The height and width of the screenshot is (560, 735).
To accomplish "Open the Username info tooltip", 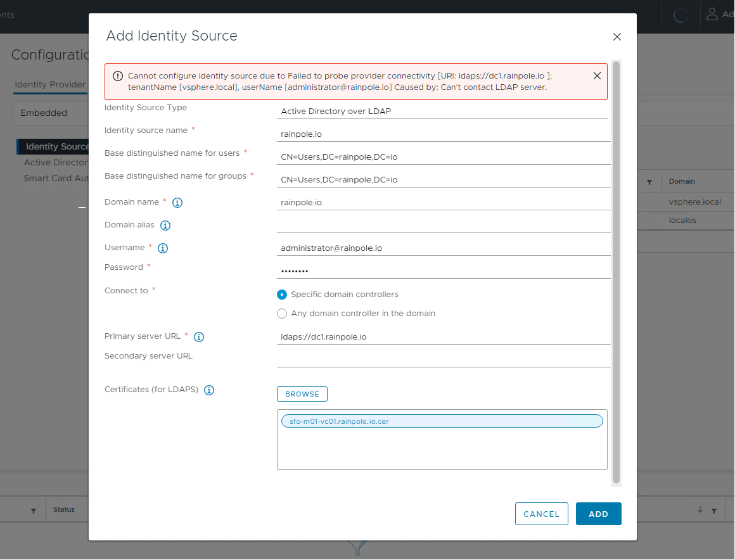I will pos(162,248).
